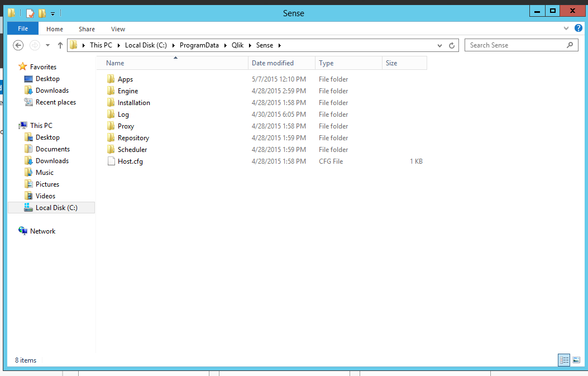Select the Host.cfg file icon
This screenshot has width=588, height=376.
(111, 161)
